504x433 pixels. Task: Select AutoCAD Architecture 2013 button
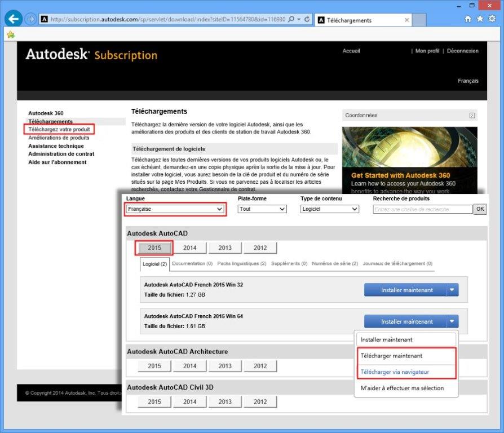pos(225,366)
